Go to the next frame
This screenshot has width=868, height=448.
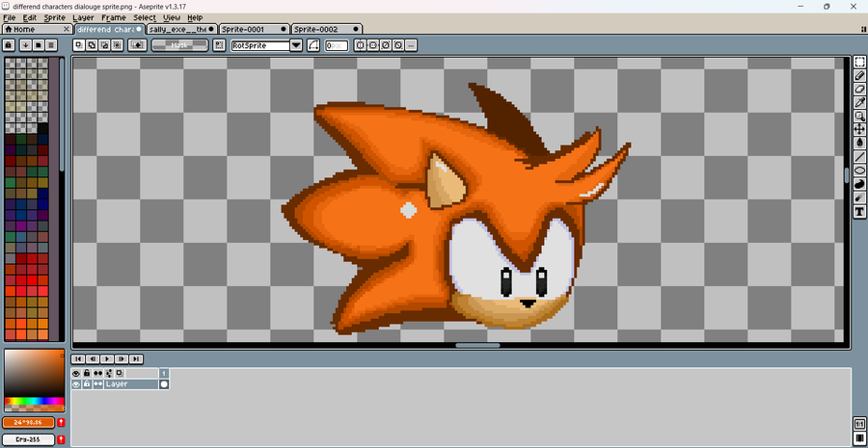122,359
